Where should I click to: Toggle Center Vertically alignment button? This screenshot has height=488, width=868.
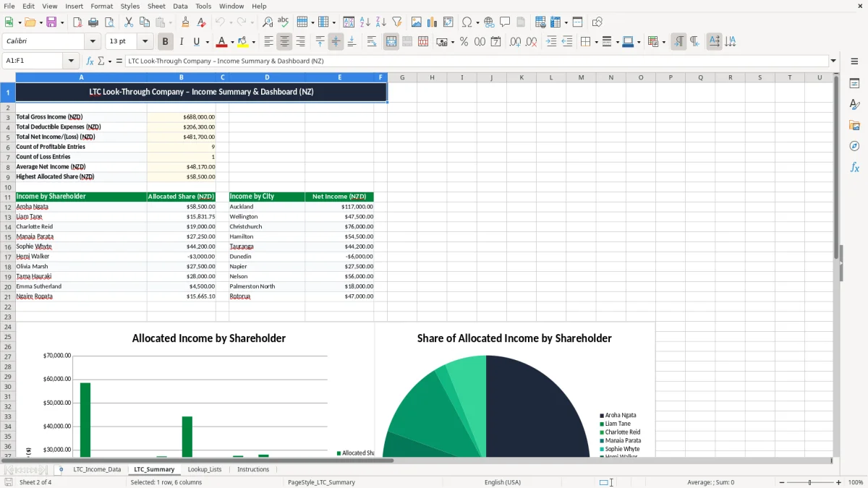pos(336,42)
